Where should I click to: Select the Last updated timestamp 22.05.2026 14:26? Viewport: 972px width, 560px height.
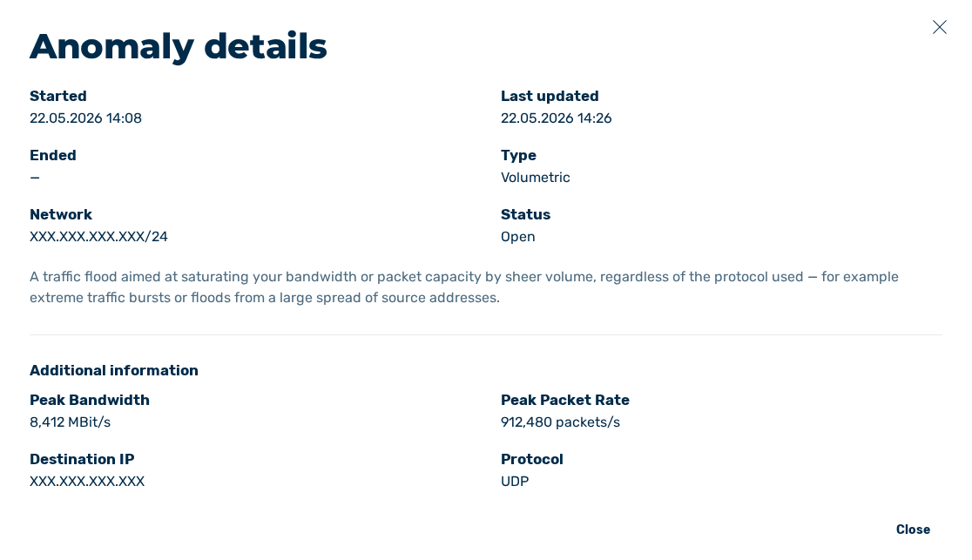(556, 118)
